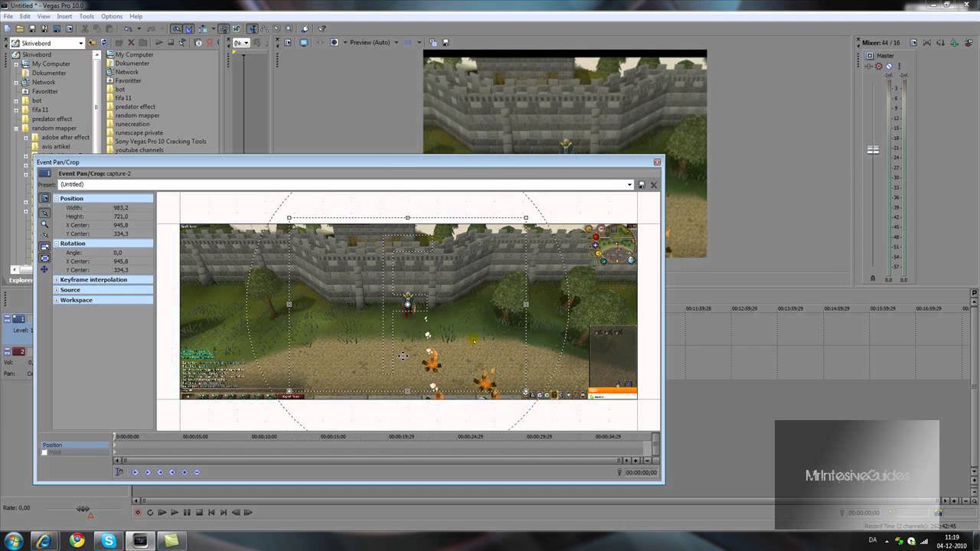Select the runescape private folder
Viewport: 980px width, 551px height.
139,133
